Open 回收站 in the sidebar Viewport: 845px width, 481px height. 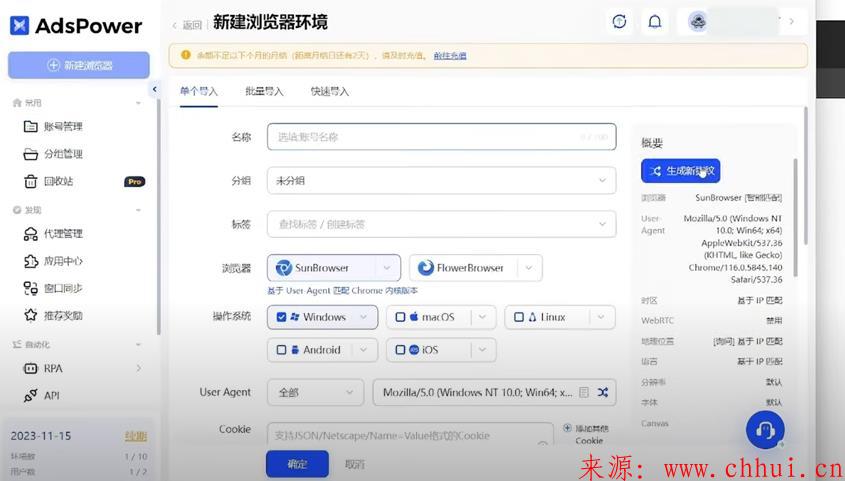(48, 182)
